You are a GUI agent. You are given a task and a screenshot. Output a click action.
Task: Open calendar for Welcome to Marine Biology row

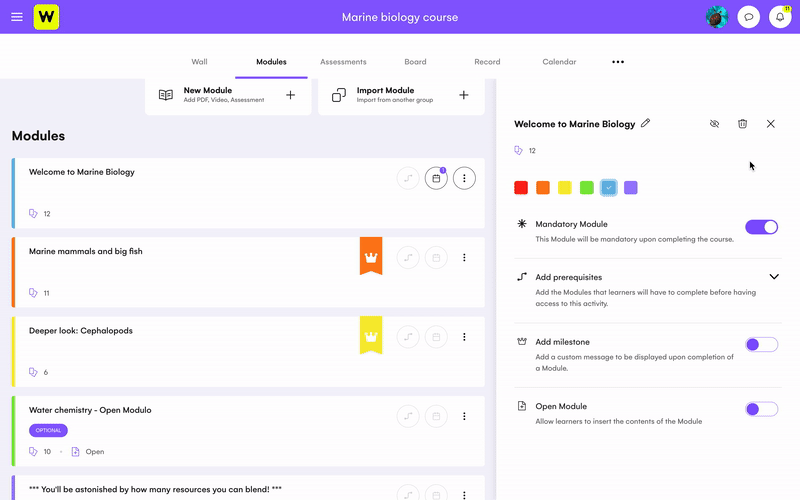[x=436, y=179]
